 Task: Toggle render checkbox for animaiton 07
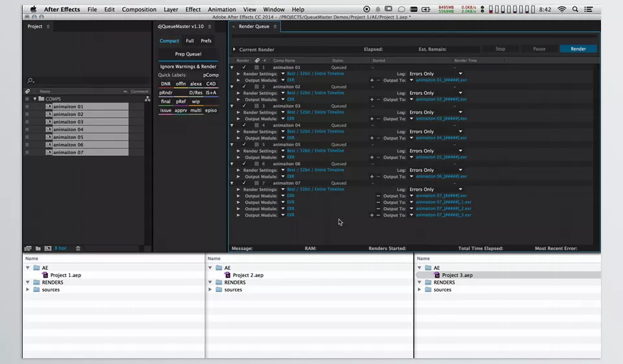[x=244, y=183]
